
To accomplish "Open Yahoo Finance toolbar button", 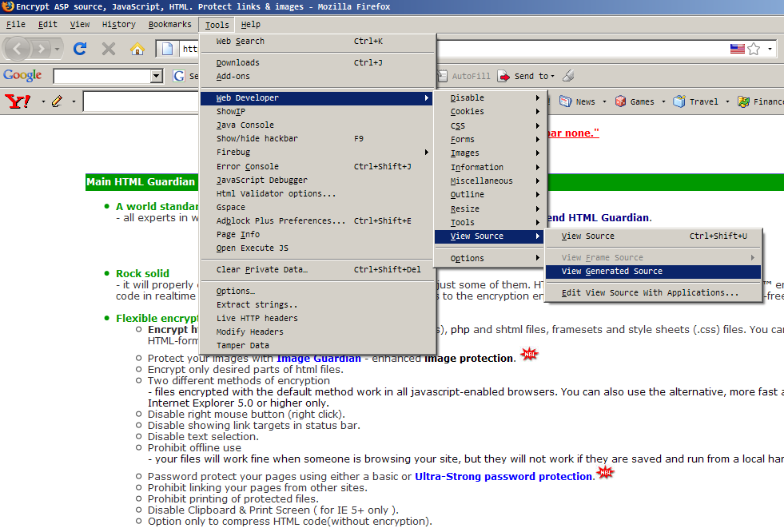I will click(x=761, y=101).
